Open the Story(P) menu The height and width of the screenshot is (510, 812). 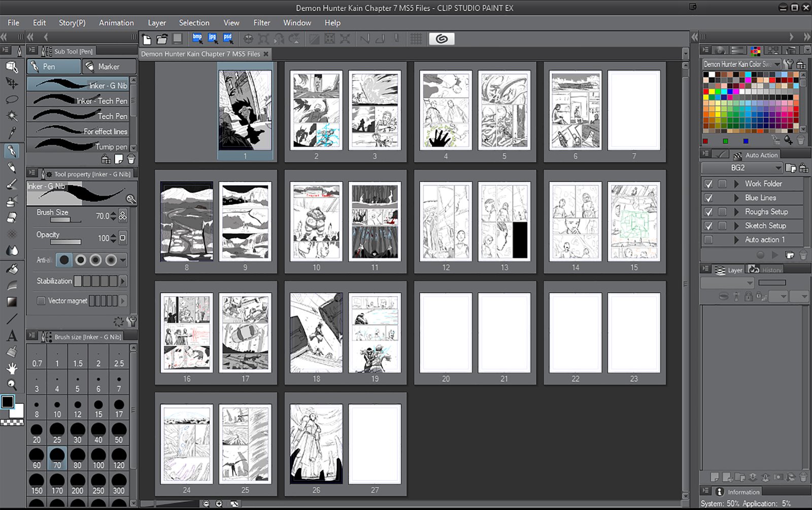pos(72,23)
